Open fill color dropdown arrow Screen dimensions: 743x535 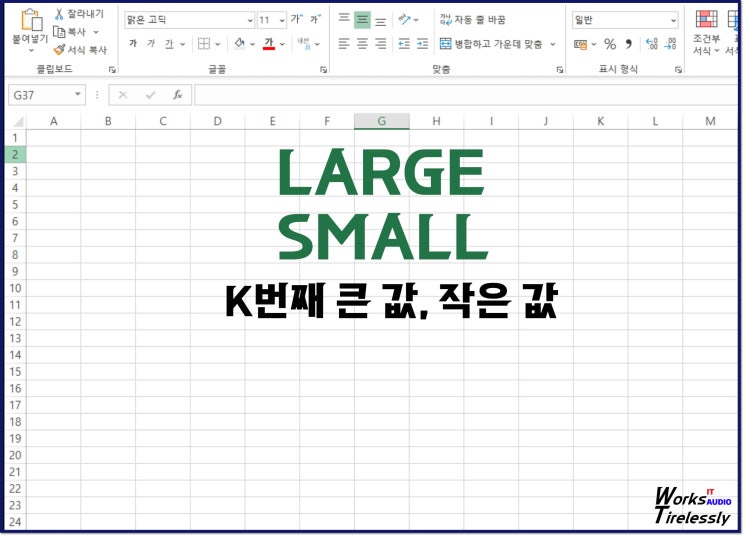click(253, 44)
